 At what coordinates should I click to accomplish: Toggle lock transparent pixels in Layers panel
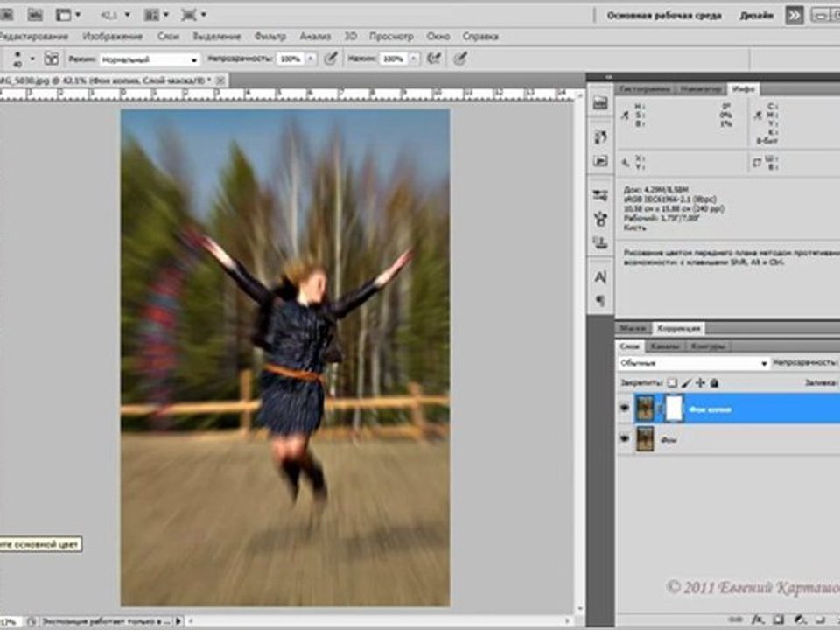[x=672, y=383]
